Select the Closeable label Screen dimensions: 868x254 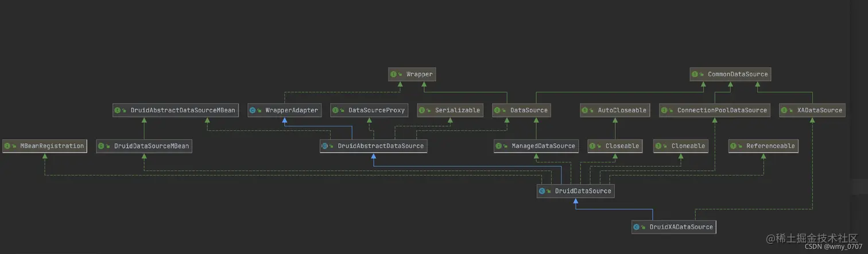(622, 146)
